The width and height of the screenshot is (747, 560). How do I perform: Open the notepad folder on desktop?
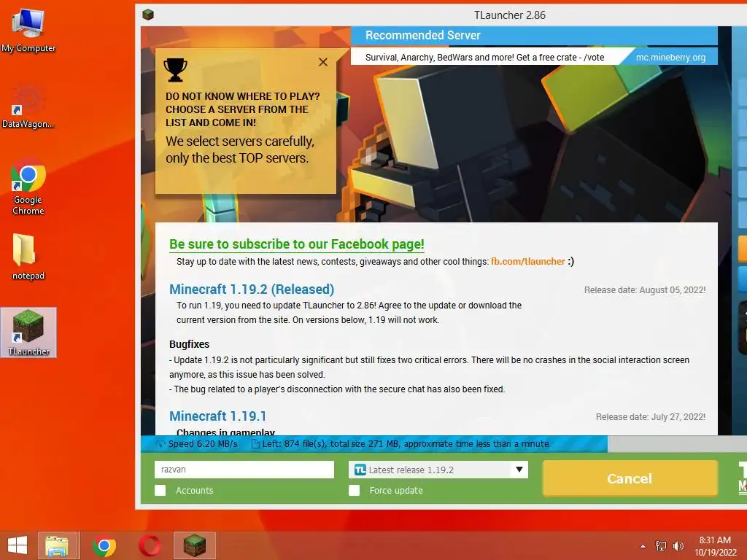coord(28,256)
